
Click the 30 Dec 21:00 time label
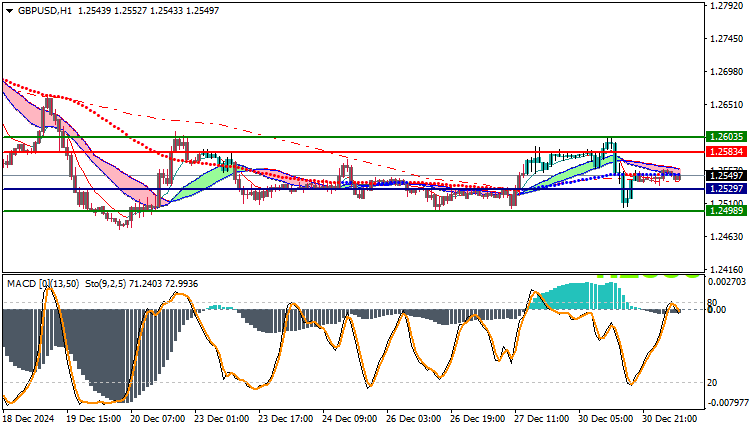coord(670,419)
